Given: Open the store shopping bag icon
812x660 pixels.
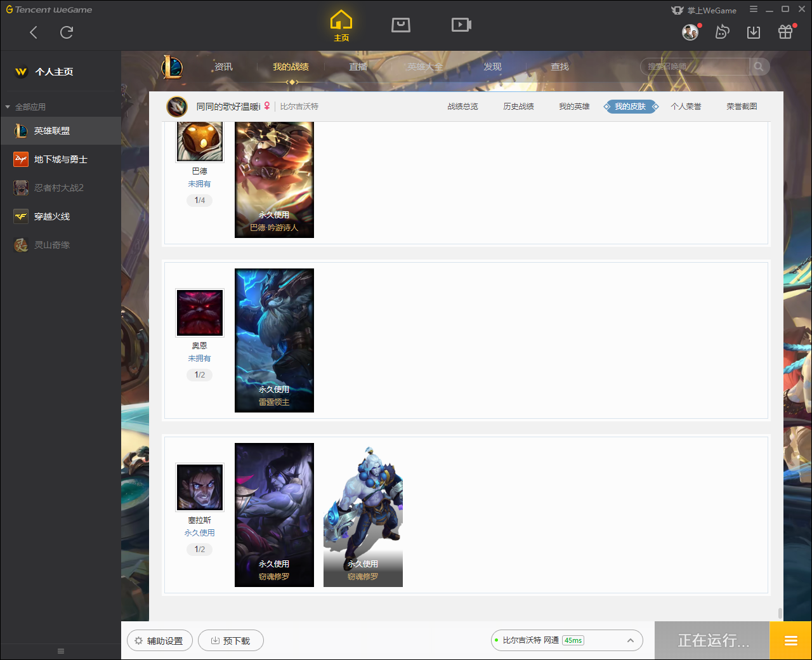Looking at the screenshot, I should point(401,25).
